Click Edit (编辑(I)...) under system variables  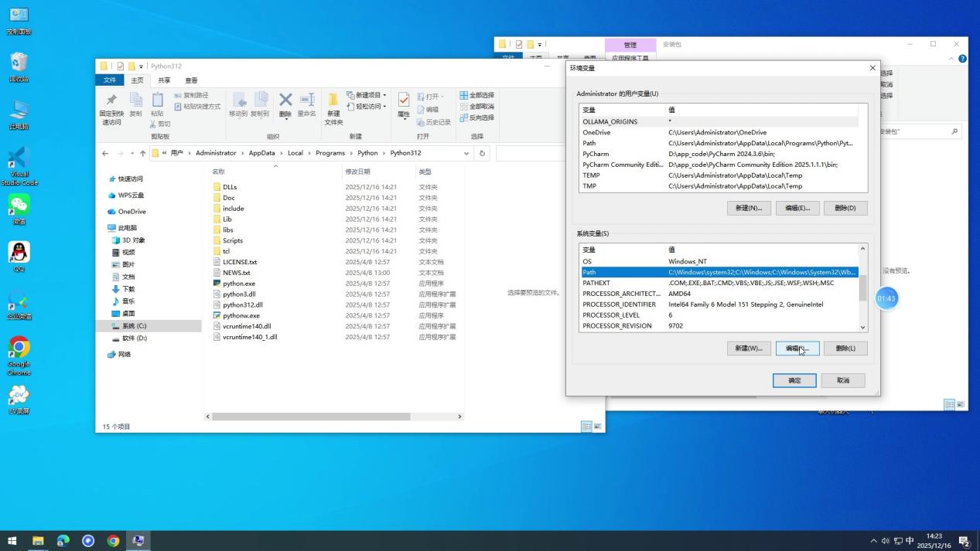click(797, 349)
